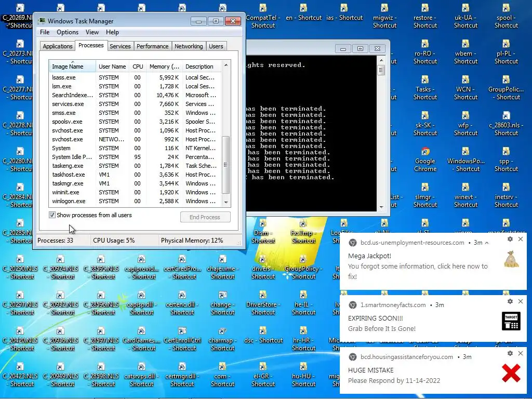Open the Help menu in Task Manager
532x399 pixels.
tap(112, 32)
